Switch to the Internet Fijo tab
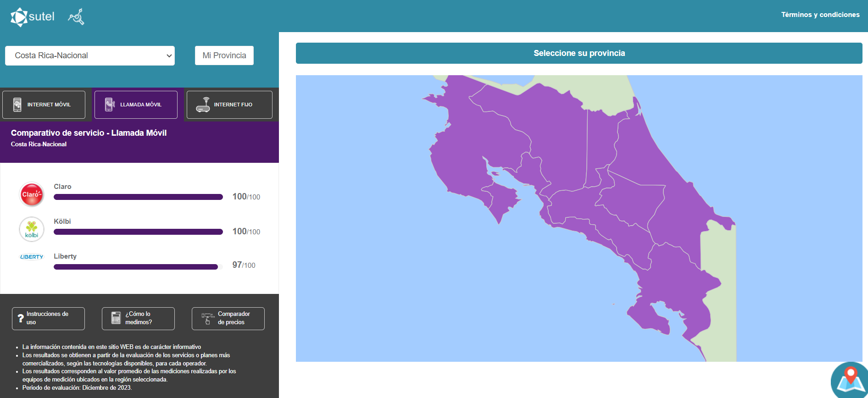 (x=229, y=105)
